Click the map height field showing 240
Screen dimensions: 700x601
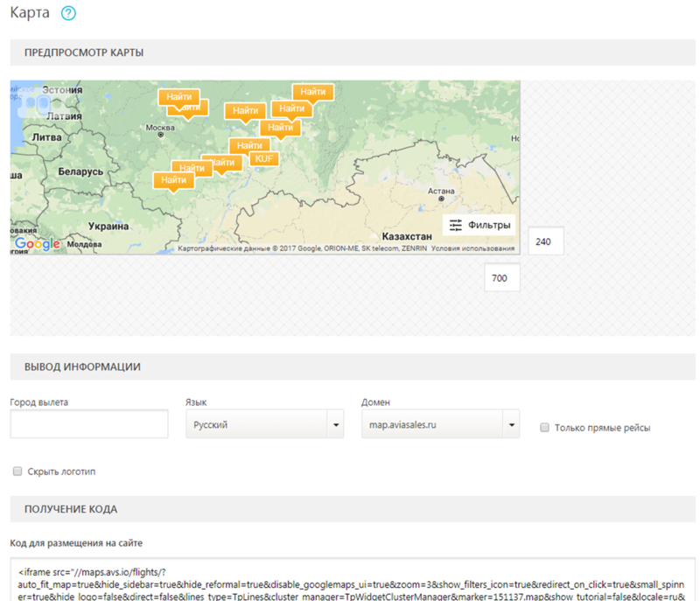tap(546, 241)
